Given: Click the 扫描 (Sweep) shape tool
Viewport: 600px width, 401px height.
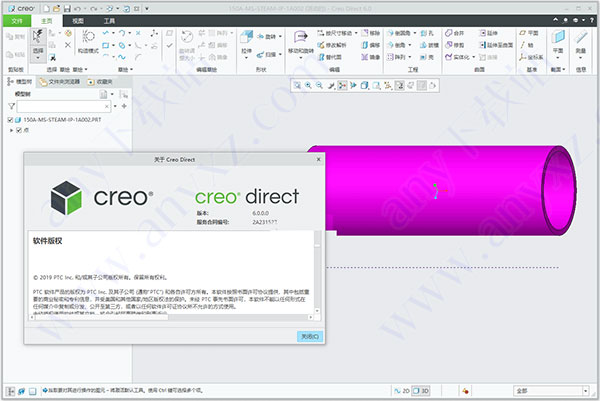Looking at the screenshot, I should pos(267,54).
